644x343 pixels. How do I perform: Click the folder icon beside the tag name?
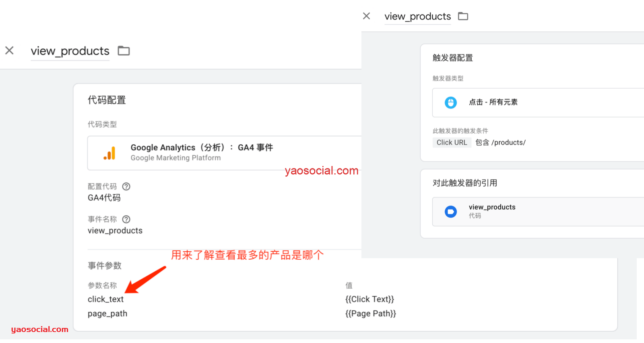[x=124, y=51]
